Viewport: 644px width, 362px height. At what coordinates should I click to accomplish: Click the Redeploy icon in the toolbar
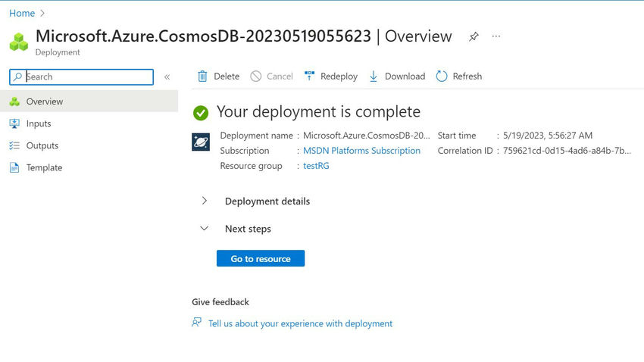(x=309, y=76)
